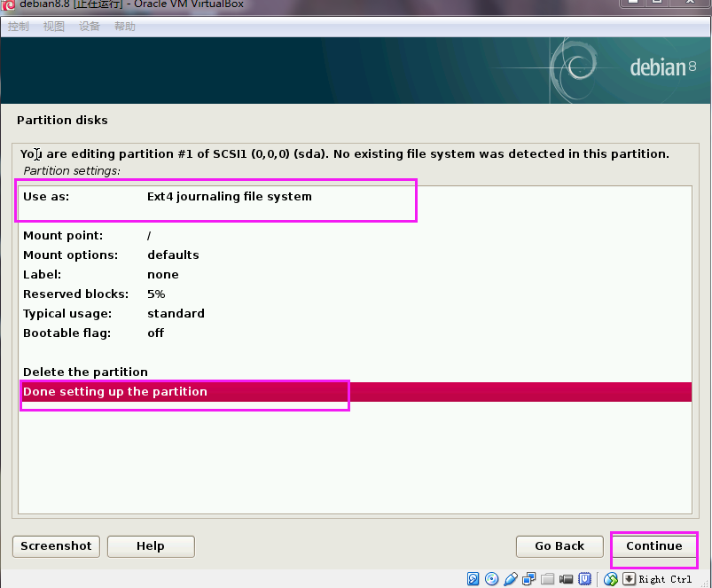Click the Go Back button

pos(559,546)
